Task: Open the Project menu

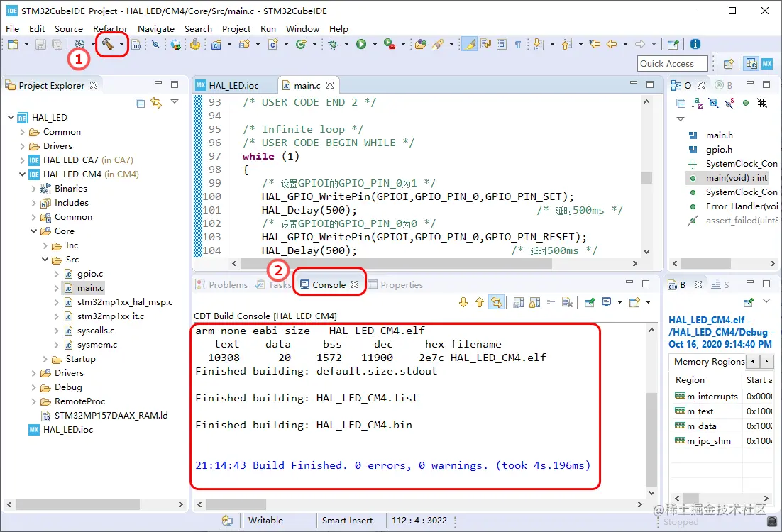Action: tap(236, 29)
